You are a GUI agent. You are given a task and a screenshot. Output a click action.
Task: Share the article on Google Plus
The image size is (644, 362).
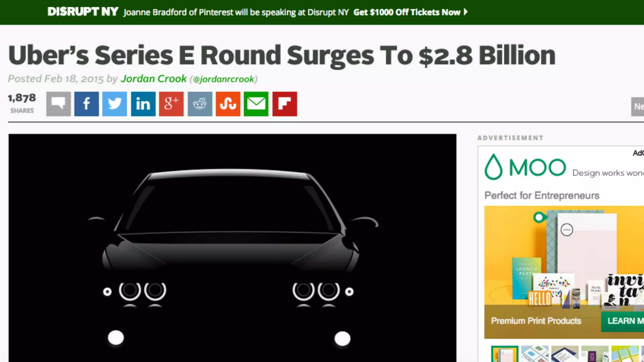click(171, 104)
